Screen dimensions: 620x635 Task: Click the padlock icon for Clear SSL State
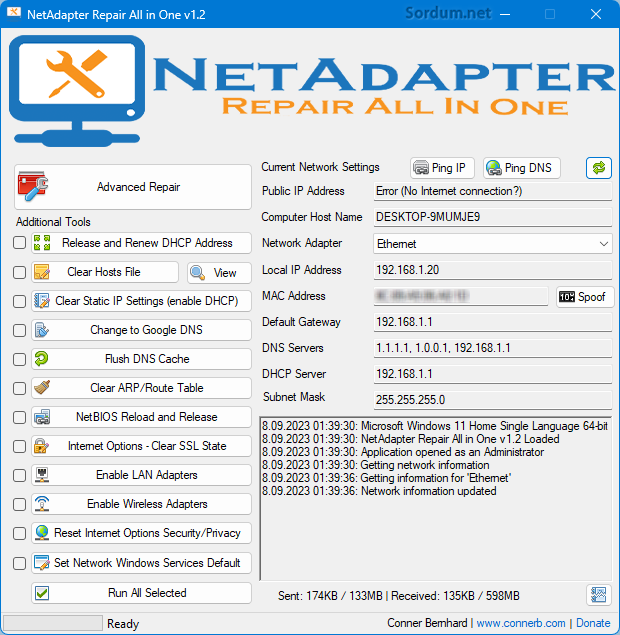pos(42,446)
